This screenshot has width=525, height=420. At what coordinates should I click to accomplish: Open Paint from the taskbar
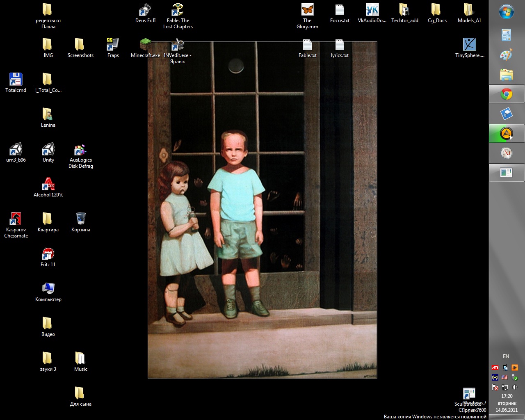click(x=507, y=55)
